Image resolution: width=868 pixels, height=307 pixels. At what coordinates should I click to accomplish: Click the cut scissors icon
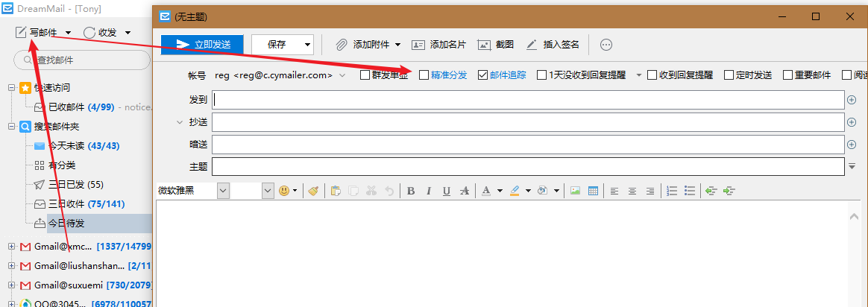point(371,191)
